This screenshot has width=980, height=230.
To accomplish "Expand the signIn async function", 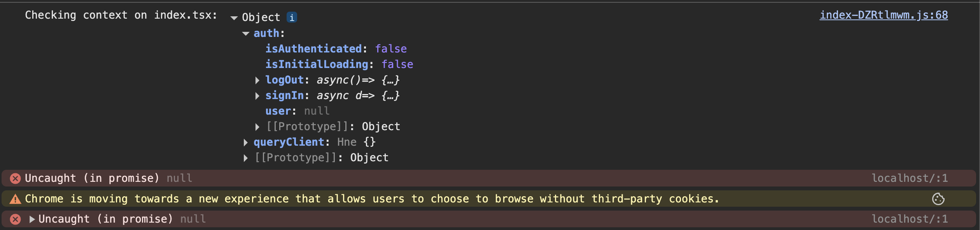I will pos(257,96).
